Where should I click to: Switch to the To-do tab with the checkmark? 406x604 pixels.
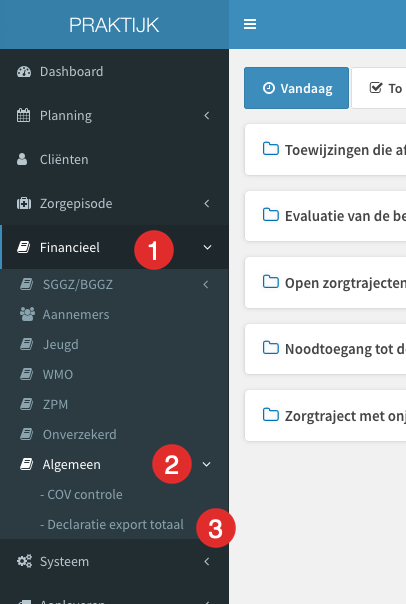coord(379,88)
